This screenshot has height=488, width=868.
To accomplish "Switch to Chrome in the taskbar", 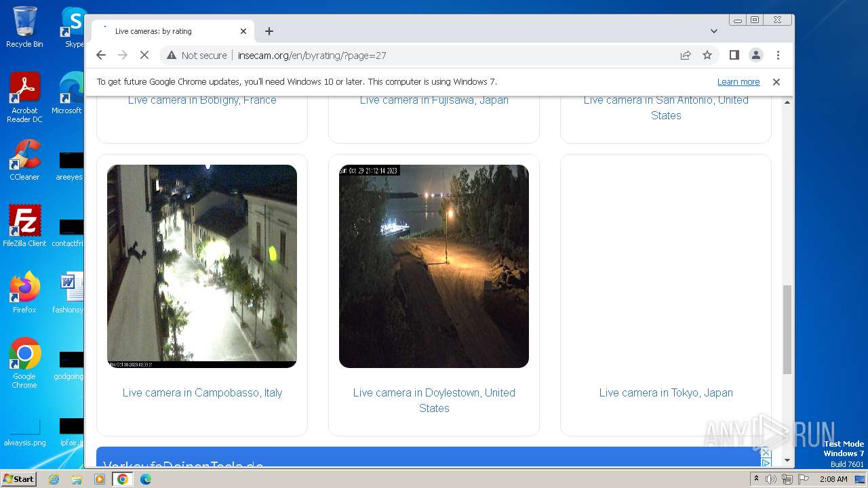I will click(x=122, y=479).
